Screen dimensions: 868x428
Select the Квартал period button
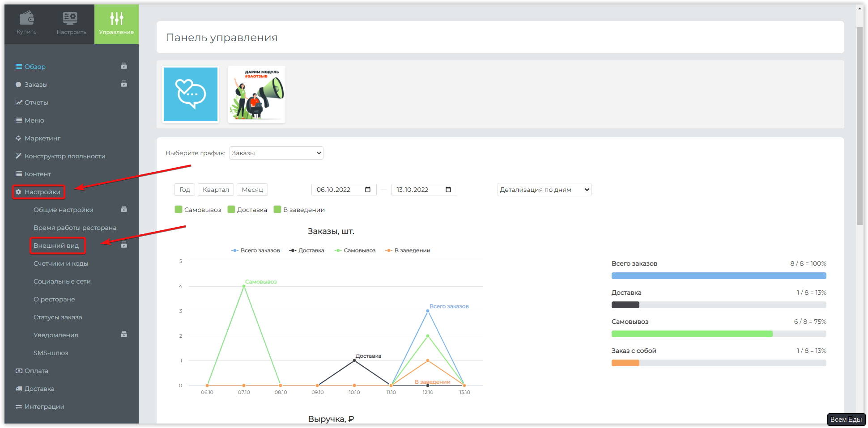coord(216,190)
